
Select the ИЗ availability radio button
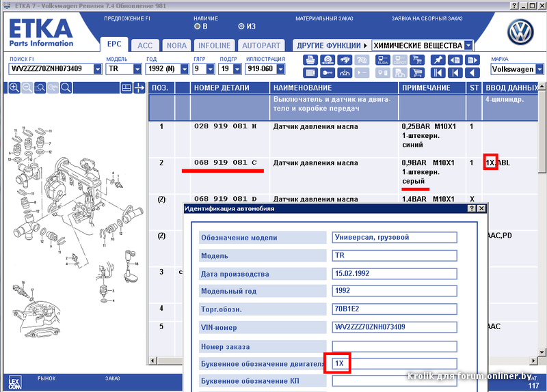point(241,26)
